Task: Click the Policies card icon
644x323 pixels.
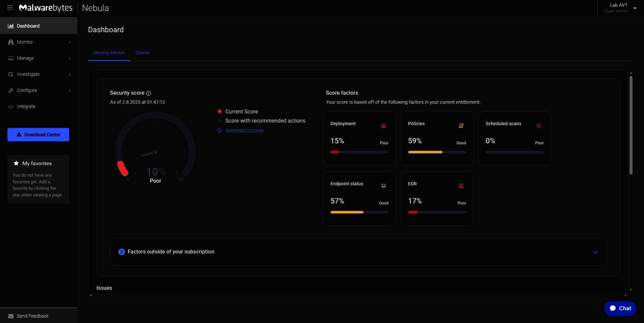Action: click(x=461, y=126)
